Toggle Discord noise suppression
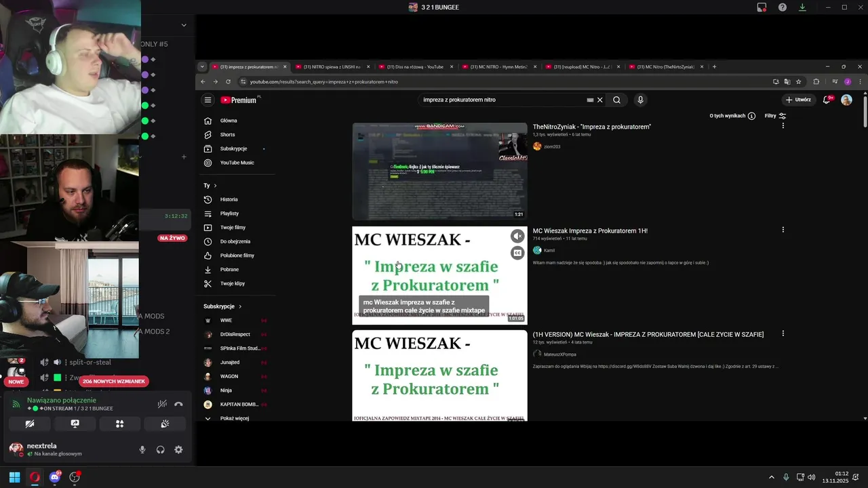Viewport: 868px width, 488px height. 162,404
